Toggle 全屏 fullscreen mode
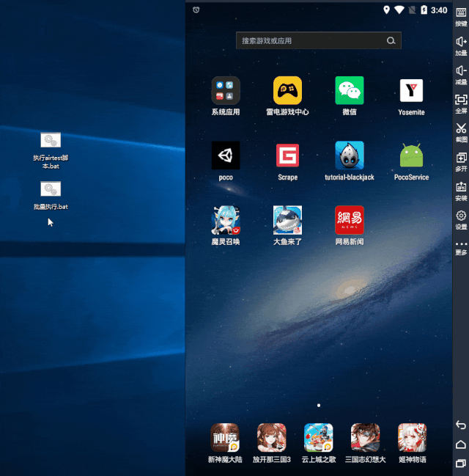469x476 pixels. [x=461, y=104]
